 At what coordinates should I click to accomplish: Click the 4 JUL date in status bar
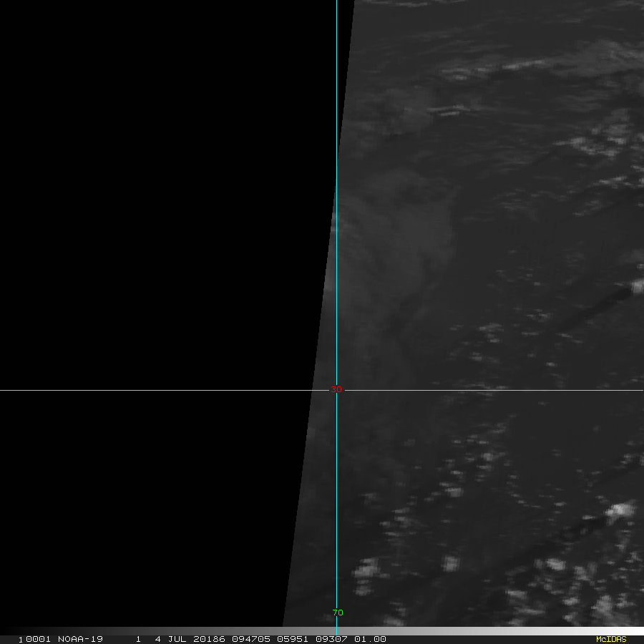click(x=170, y=639)
